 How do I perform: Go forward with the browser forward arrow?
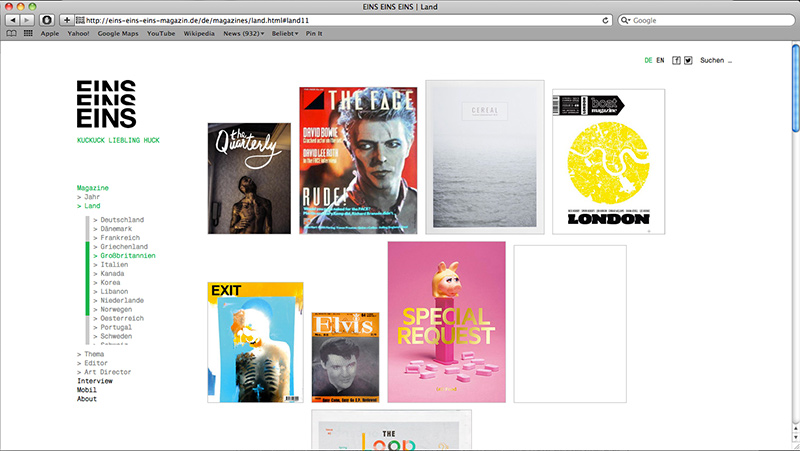click(27, 20)
